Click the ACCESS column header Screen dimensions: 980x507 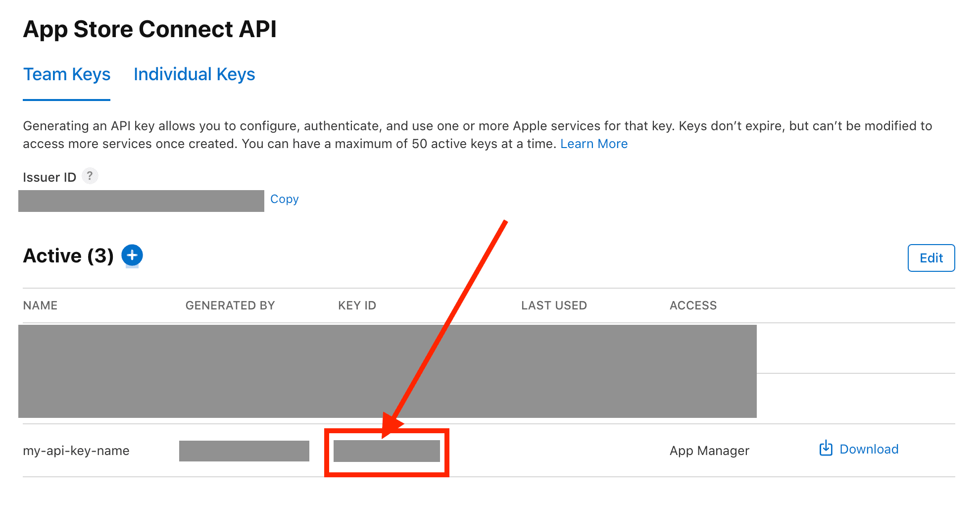click(693, 305)
